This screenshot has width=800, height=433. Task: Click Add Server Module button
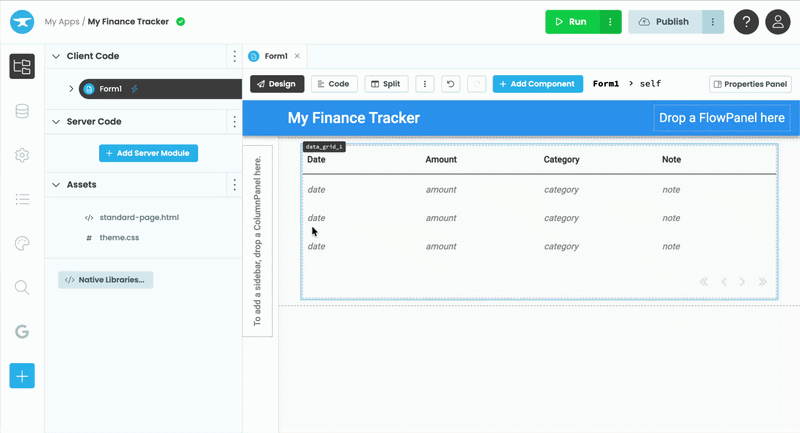[148, 153]
